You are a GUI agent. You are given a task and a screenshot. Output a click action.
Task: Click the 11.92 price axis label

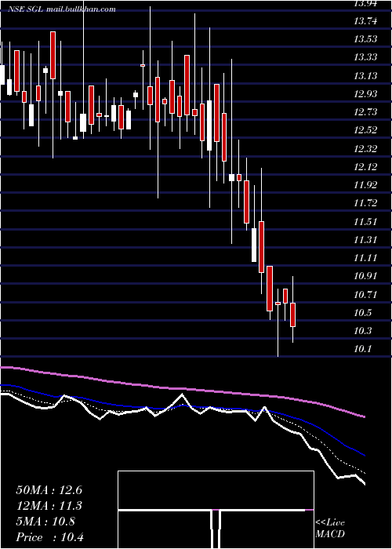365,185
